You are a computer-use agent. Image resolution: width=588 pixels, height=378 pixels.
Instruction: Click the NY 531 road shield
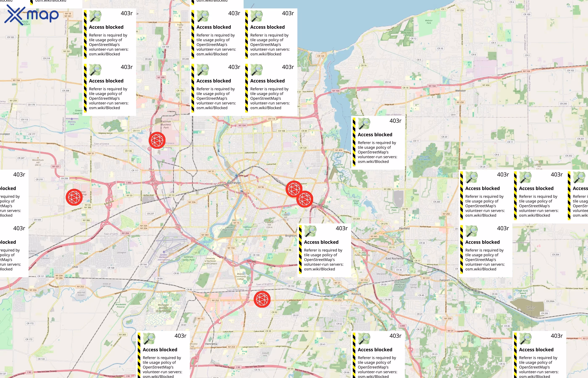56,166
